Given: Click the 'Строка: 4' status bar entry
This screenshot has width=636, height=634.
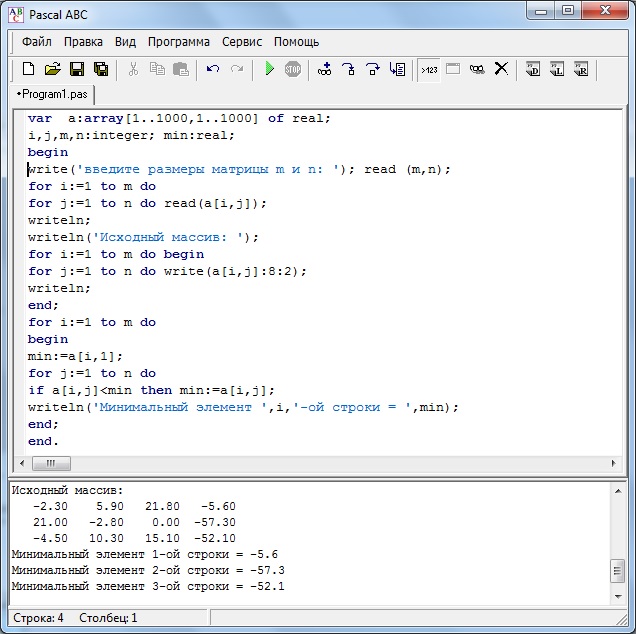Looking at the screenshot, I should pos(38,618).
